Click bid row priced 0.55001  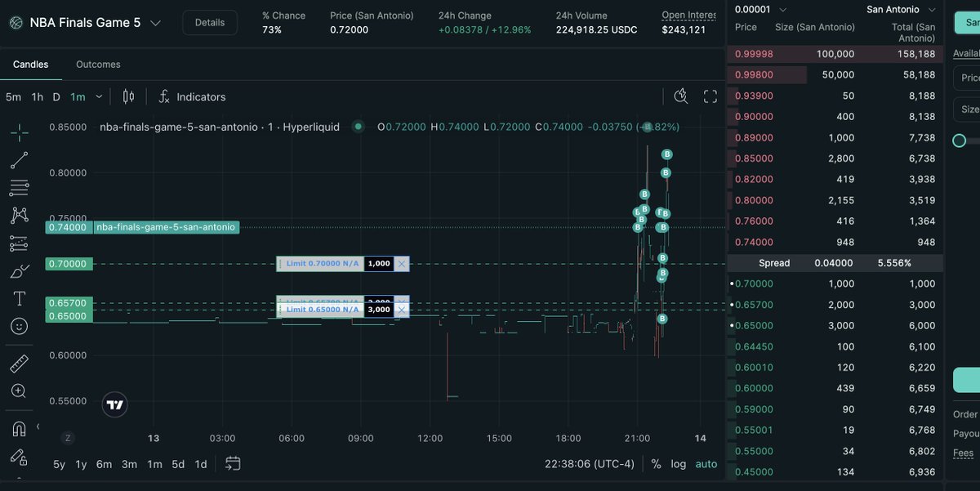[x=835, y=430]
